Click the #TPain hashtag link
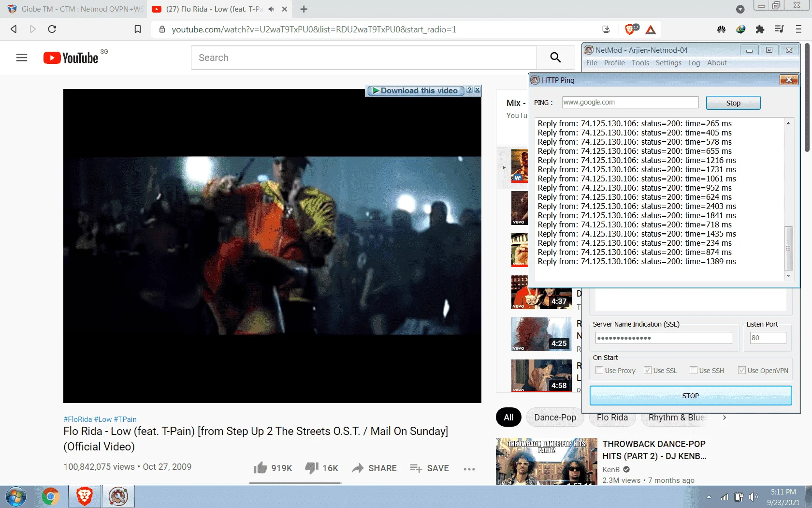 click(125, 419)
